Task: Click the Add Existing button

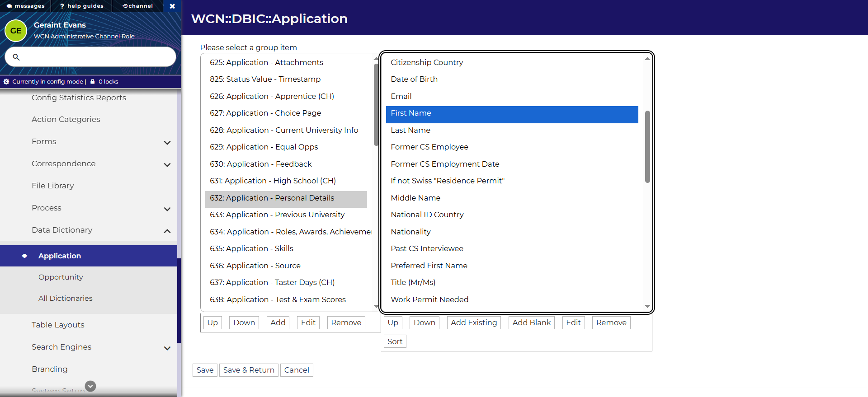Action: [474, 322]
